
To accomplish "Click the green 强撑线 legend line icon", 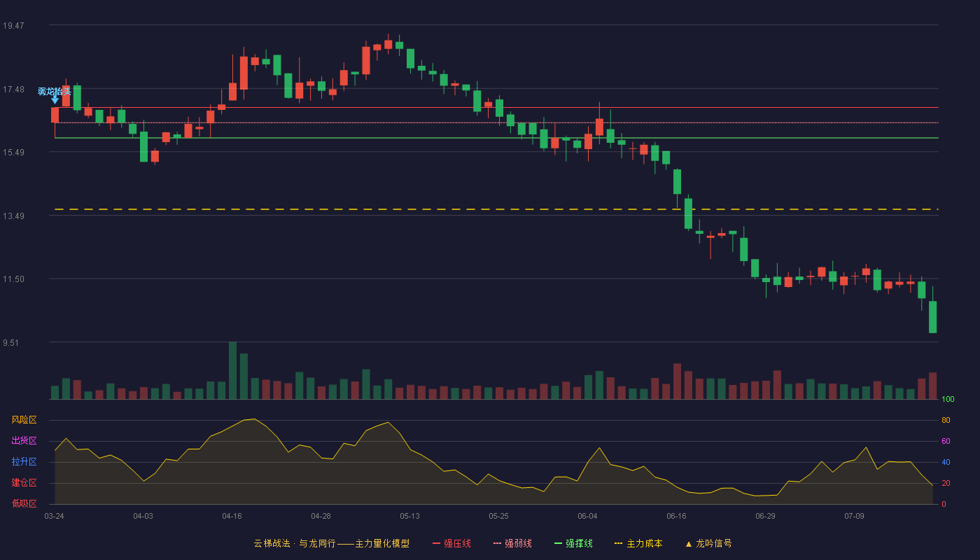I will tap(558, 543).
